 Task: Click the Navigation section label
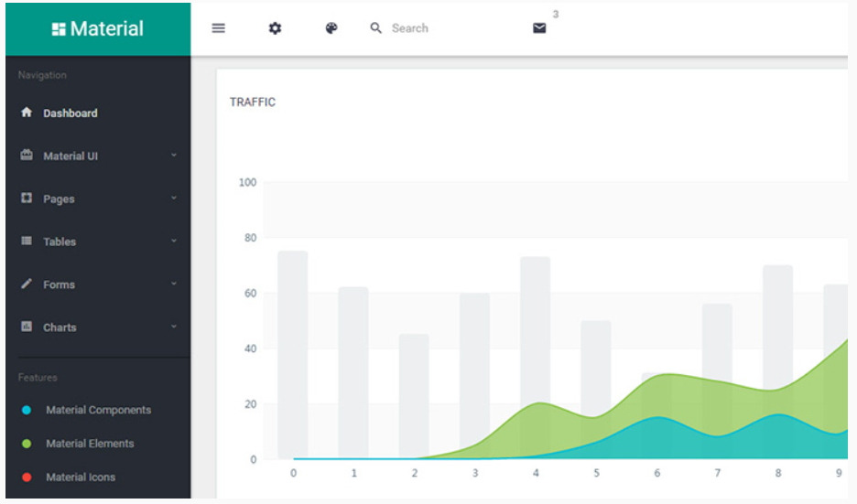pos(42,75)
